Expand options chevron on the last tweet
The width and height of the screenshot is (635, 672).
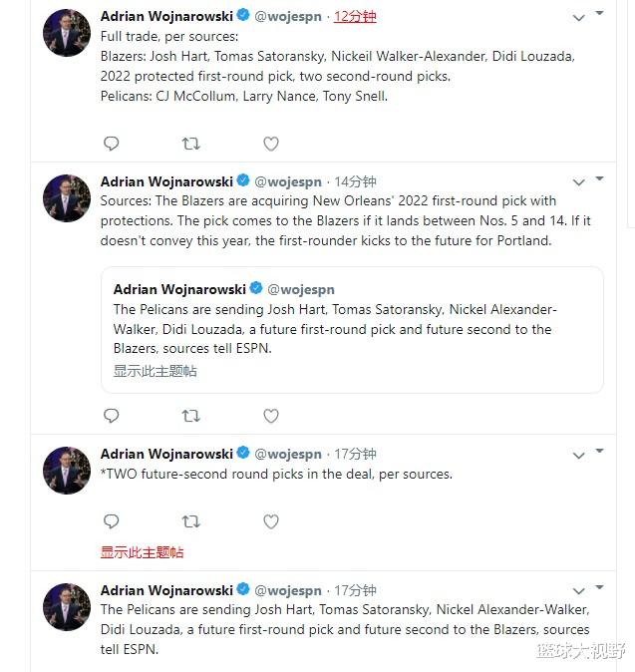579,591
